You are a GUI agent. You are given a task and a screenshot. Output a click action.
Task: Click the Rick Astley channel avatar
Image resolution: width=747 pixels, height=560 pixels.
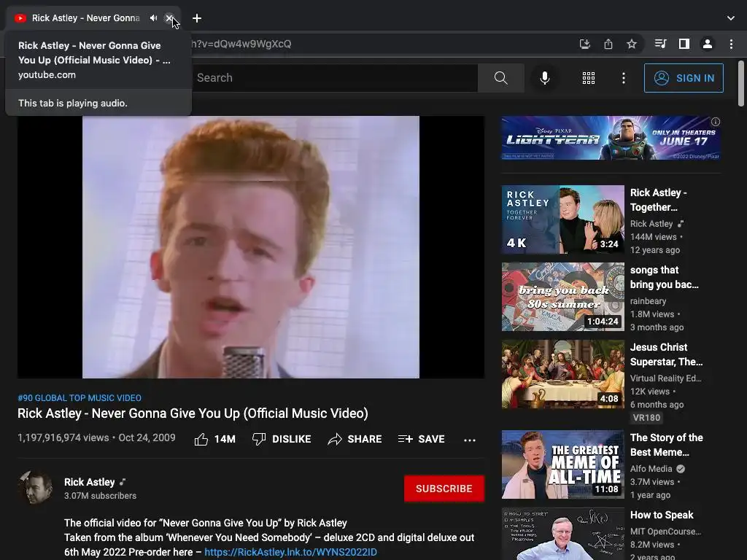[35, 488]
